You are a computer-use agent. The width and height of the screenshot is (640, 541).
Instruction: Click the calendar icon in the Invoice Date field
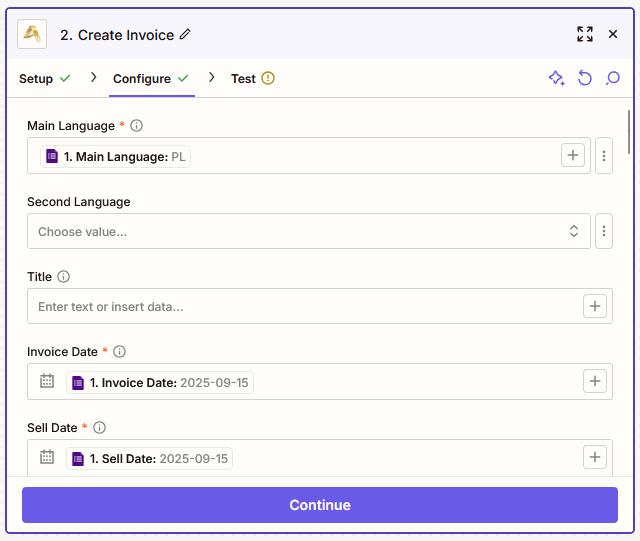click(47, 381)
